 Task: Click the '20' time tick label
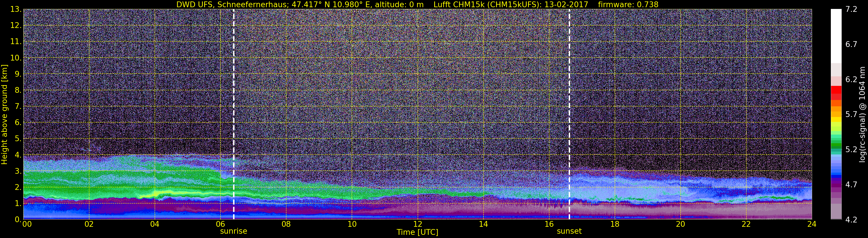(680, 224)
